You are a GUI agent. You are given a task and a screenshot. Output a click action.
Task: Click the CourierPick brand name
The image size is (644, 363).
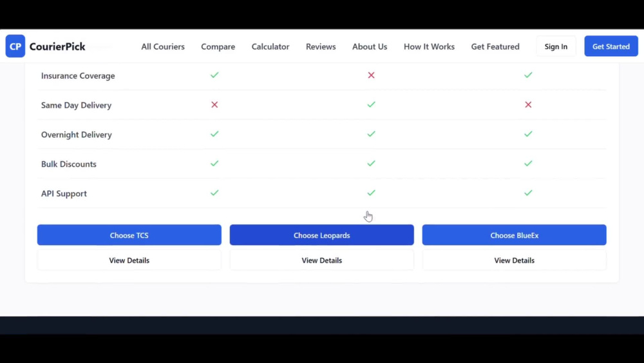click(57, 46)
